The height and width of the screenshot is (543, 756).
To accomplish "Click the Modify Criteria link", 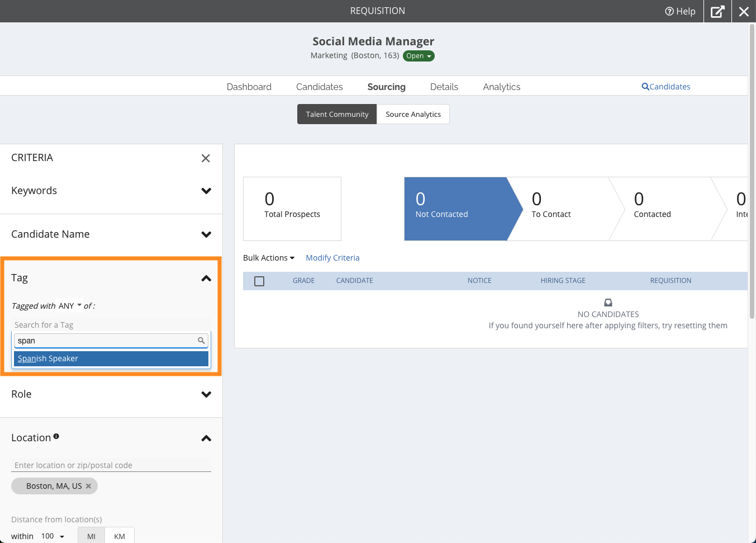I will tap(332, 258).
